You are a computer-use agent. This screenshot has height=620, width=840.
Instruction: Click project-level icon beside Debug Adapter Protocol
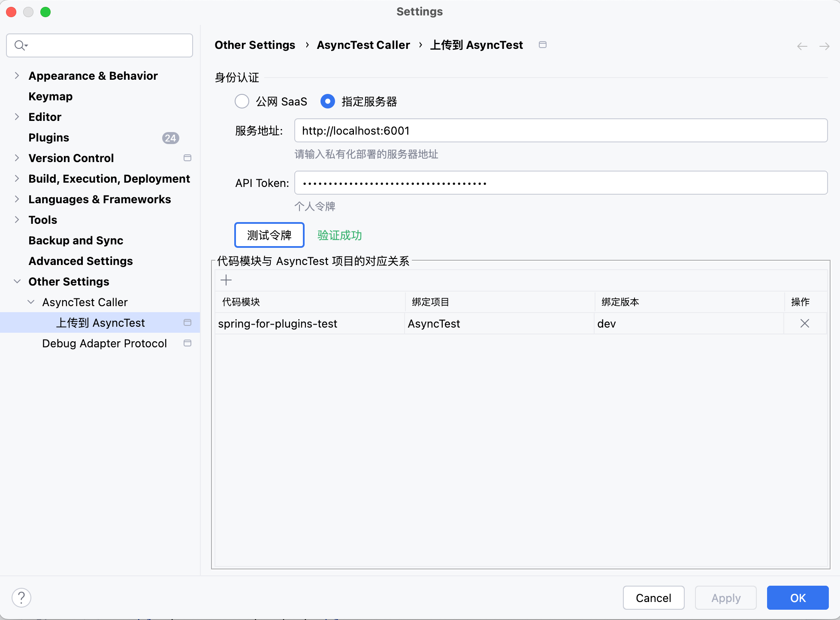pos(187,343)
